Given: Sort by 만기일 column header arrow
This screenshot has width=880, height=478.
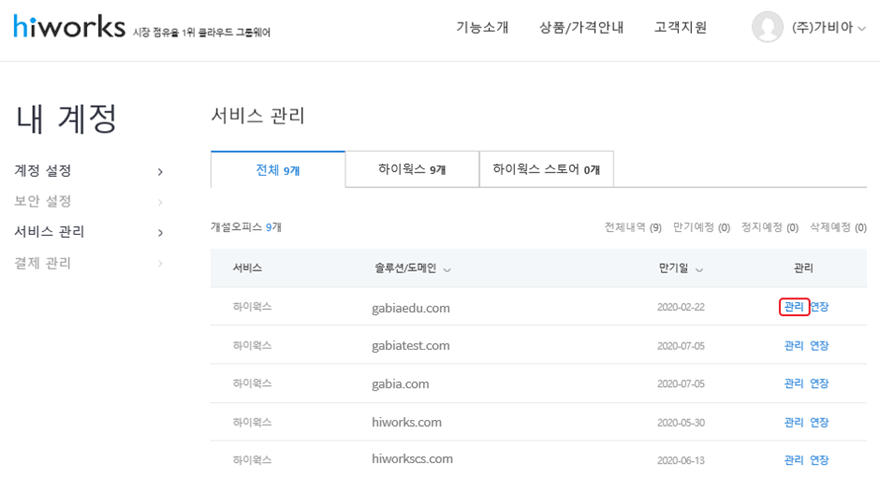Looking at the screenshot, I should [x=699, y=270].
